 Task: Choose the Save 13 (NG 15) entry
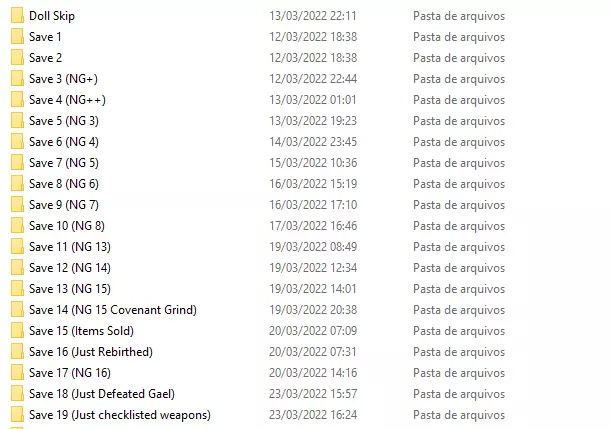pyautogui.click(x=70, y=289)
